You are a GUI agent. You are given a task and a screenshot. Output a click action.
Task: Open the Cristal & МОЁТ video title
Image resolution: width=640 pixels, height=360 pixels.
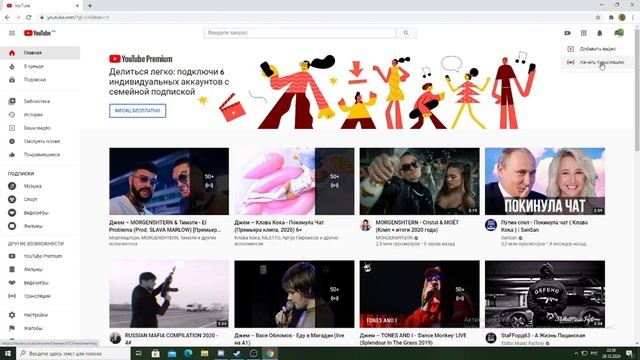point(417,226)
